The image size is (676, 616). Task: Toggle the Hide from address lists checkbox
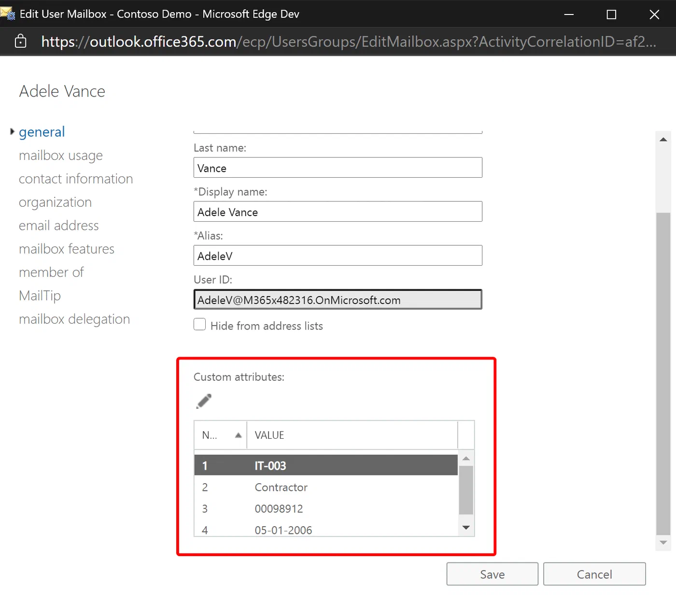[x=199, y=324]
